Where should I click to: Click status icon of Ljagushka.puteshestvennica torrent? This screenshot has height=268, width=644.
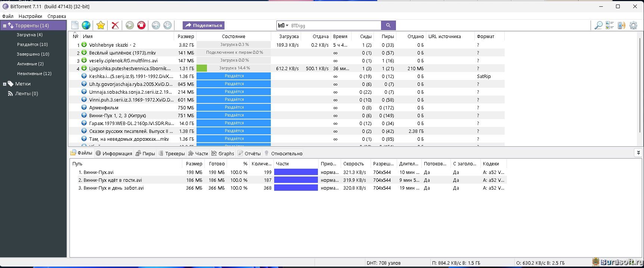tap(84, 68)
